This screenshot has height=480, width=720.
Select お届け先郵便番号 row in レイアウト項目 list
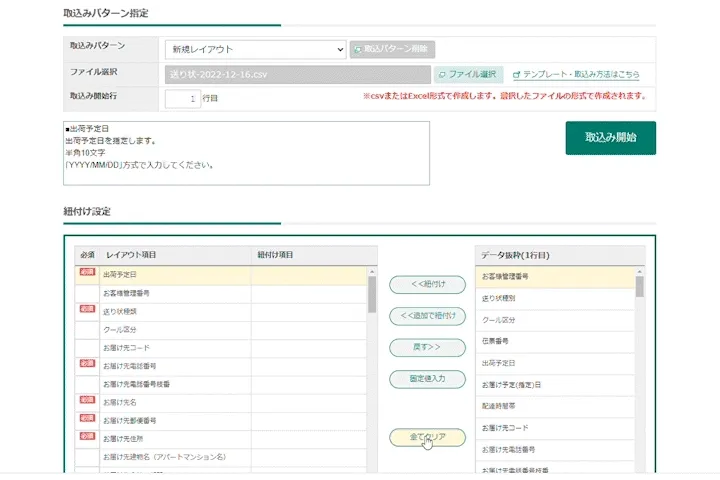(x=221, y=420)
